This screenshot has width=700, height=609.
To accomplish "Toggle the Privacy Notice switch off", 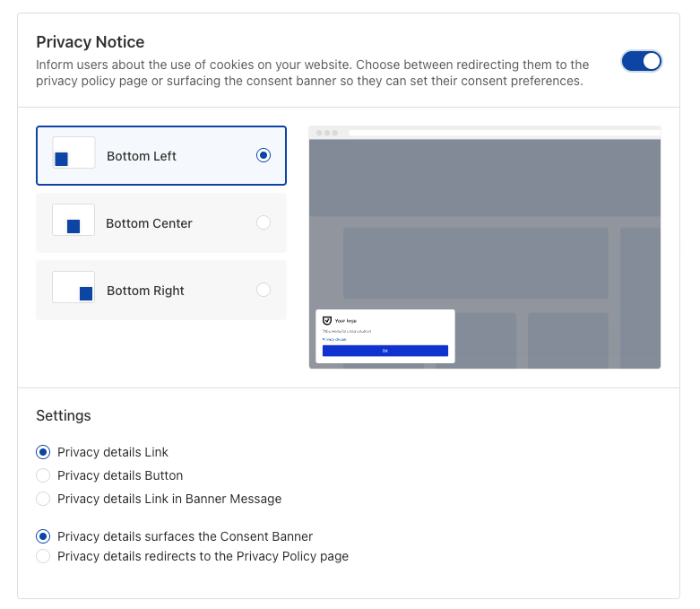I will [x=641, y=61].
